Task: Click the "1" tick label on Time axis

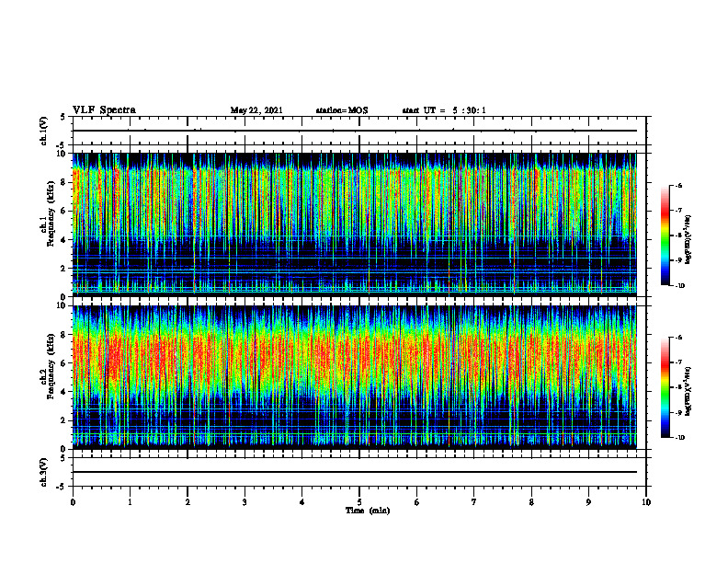Action: click(130, 502)
